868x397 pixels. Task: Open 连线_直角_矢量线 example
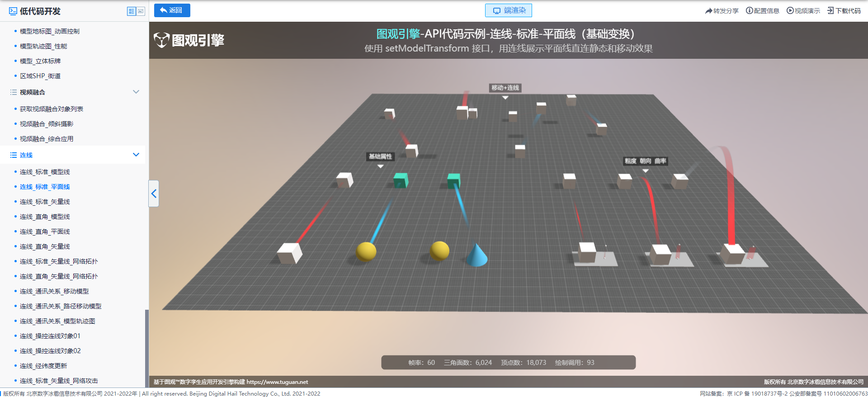45,246
